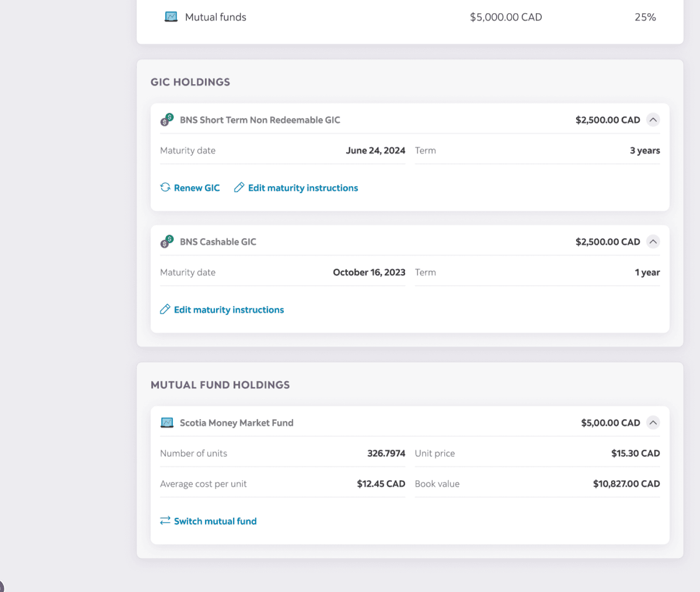Click the Switch mutual fund arrows icon

(x=165, y=521)
